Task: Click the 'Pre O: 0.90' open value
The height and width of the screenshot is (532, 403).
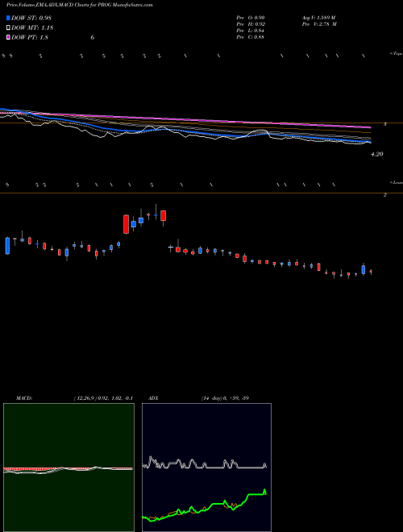Action: 251,17
